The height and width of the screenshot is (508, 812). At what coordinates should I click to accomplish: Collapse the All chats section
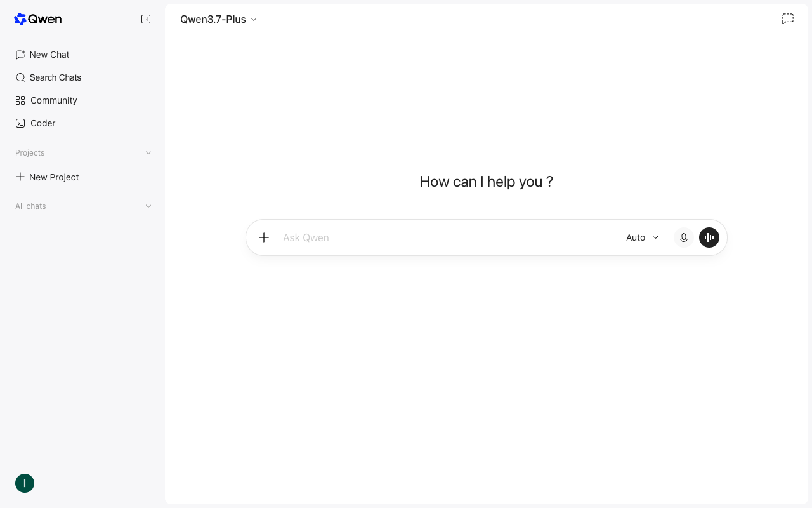tap(148, 206)
